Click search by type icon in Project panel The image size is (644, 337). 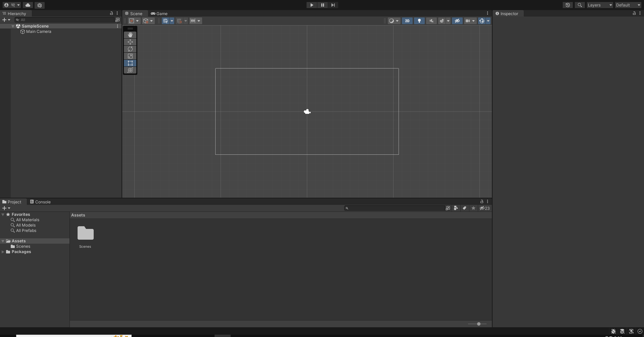pyautogui.click(x=456, y=208)
